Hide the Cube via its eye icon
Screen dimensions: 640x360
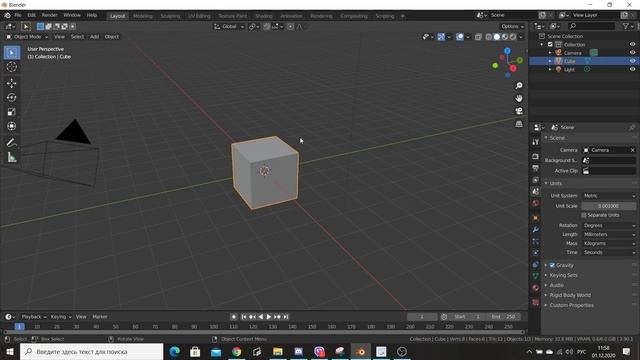[x=632, y=61]
